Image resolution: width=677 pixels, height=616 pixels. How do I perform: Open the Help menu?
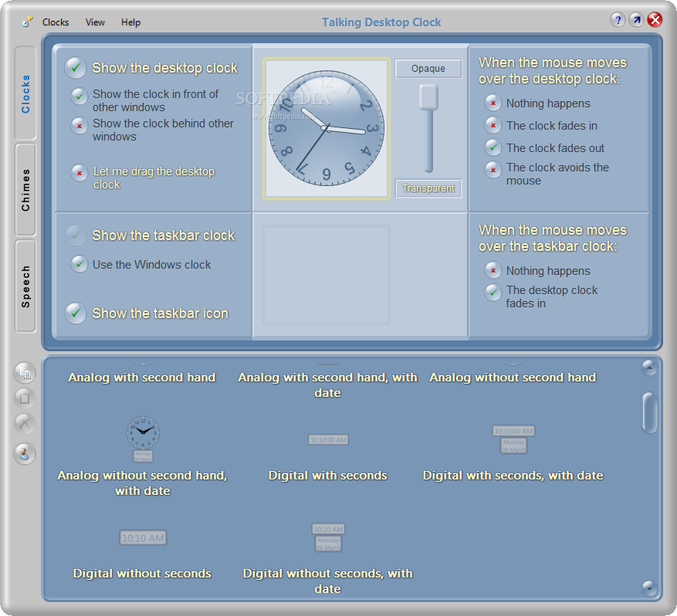tap(130, 22)
